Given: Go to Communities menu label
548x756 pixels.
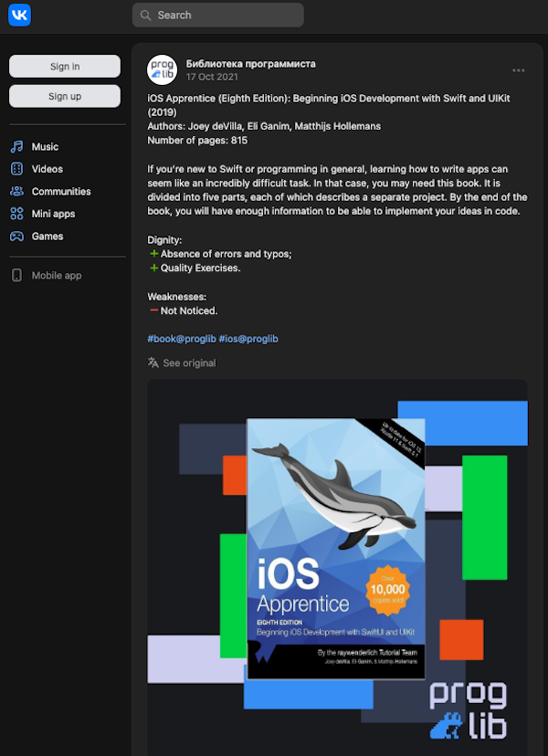Looking at the screenshot, I should pos(61,192).
